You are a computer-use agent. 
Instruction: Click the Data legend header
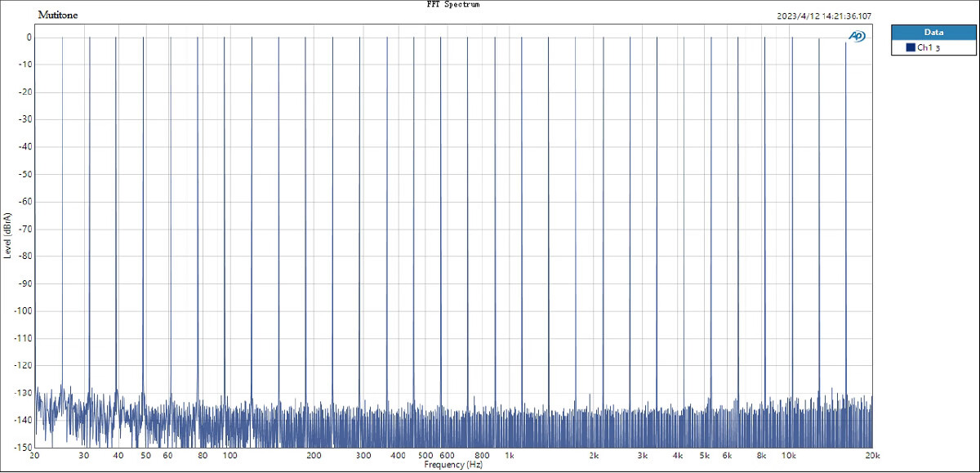(933, 32)
